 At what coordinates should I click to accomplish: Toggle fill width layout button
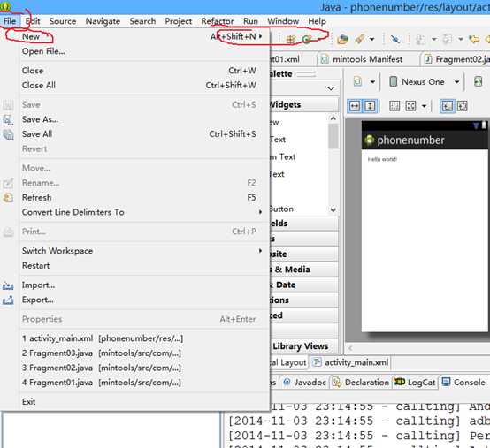pos(355,106)
